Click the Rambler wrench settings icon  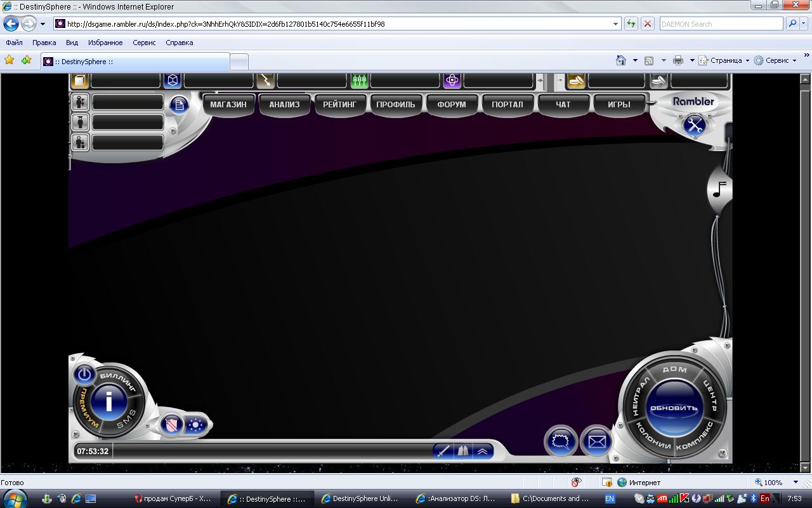tap(695, 125)
